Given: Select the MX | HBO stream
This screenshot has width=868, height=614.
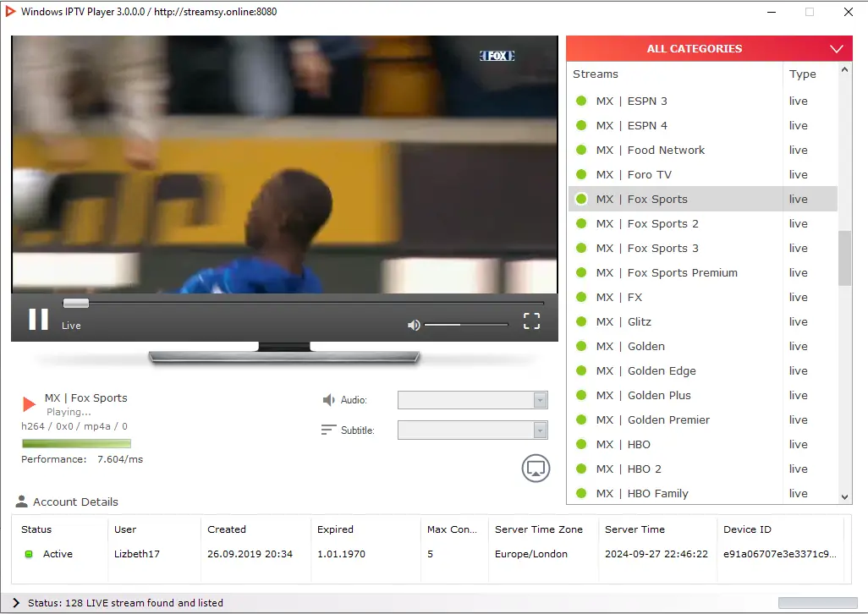Looking at the screenshot, I should tap(702, 444).
